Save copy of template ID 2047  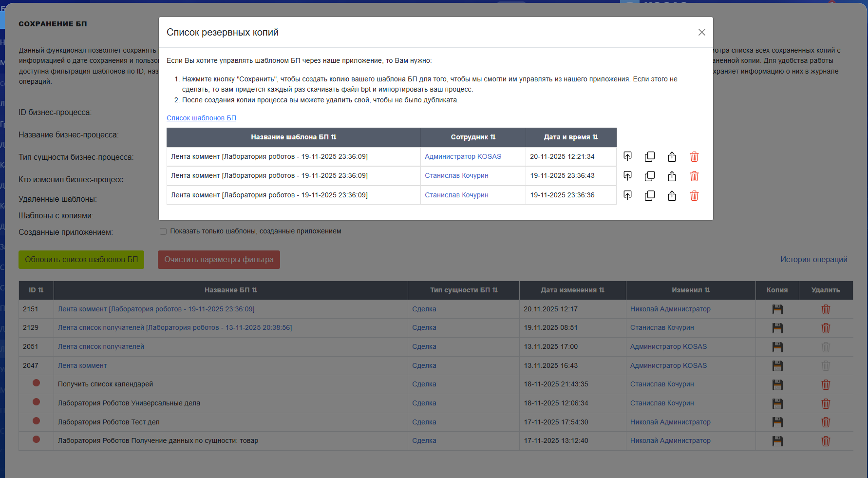(x=777, y=365)
